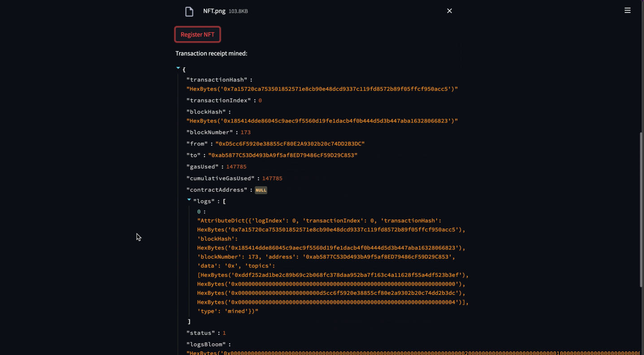
Task: Collapse the "logs" array
Action: (189, 200)
